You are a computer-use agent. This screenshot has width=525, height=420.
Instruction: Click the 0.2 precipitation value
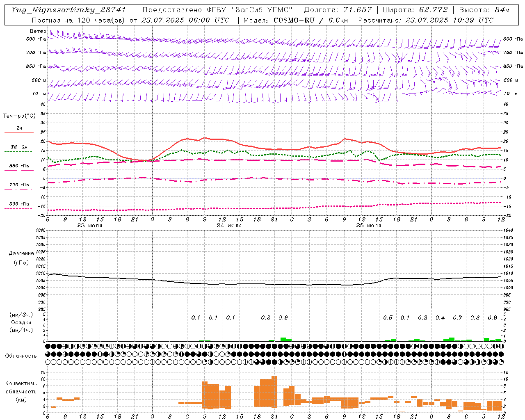(x=266, y=318)
